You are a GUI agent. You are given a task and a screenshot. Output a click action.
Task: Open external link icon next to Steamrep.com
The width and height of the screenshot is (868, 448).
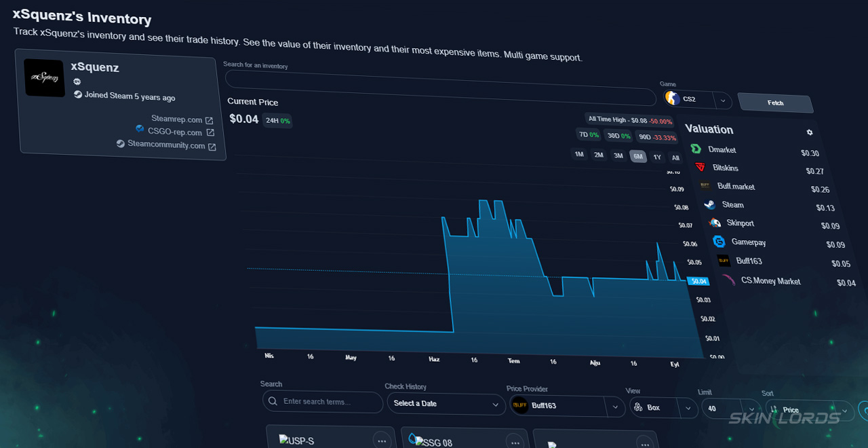(x=209, y=120)
